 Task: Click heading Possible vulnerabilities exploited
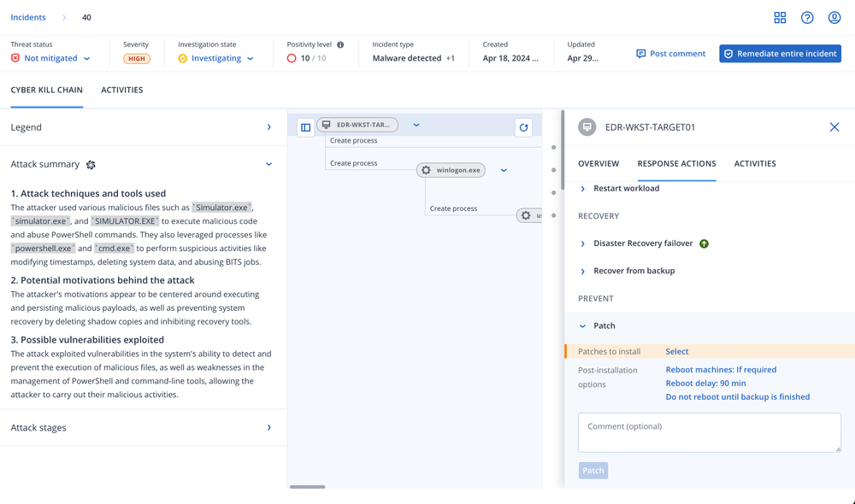click(87, 339)
